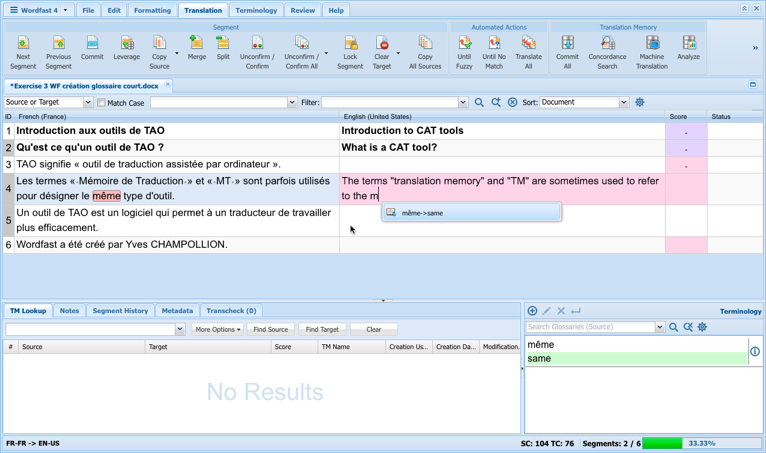Viewport: 766px width, 453px height.
Task: Delete term X icon in Terminology
Action: 561,311
